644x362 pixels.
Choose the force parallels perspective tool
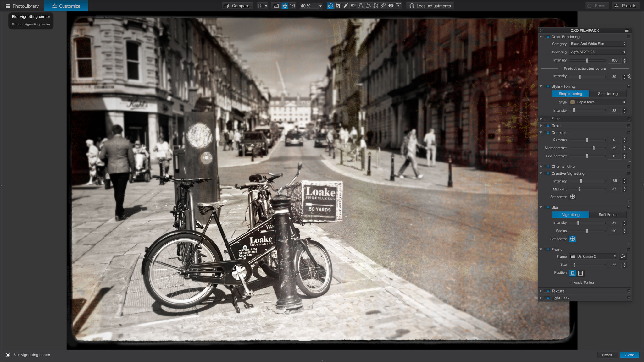[x=361, y=6]
